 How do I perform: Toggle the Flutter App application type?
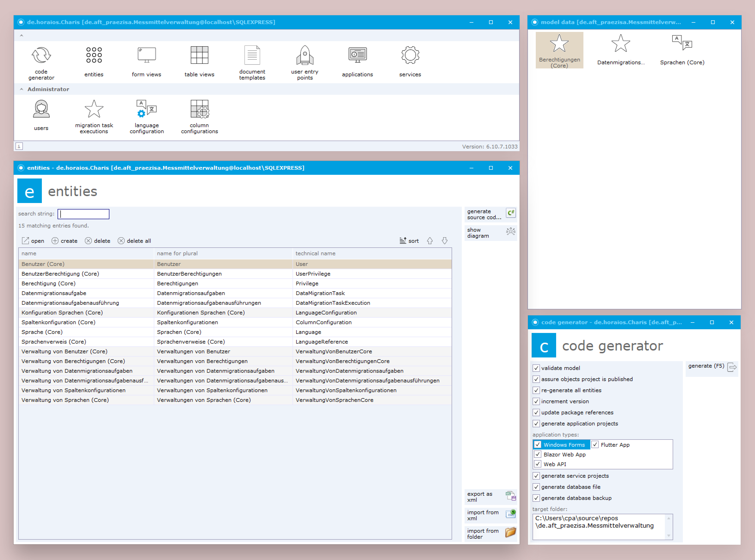click(595, 445)
